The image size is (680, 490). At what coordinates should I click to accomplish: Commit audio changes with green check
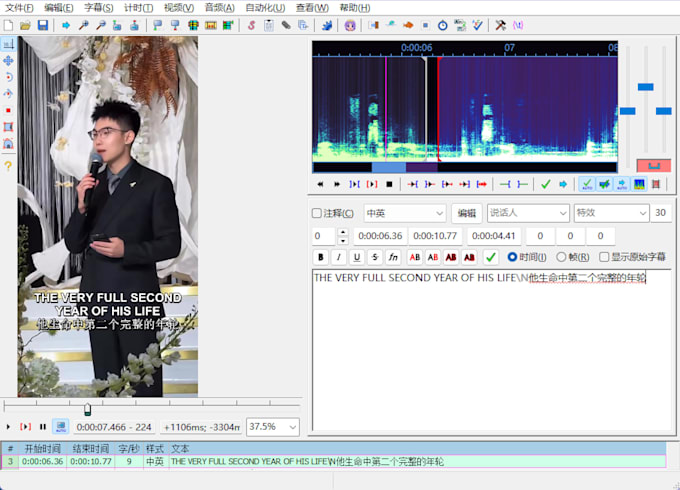(546, 184)
